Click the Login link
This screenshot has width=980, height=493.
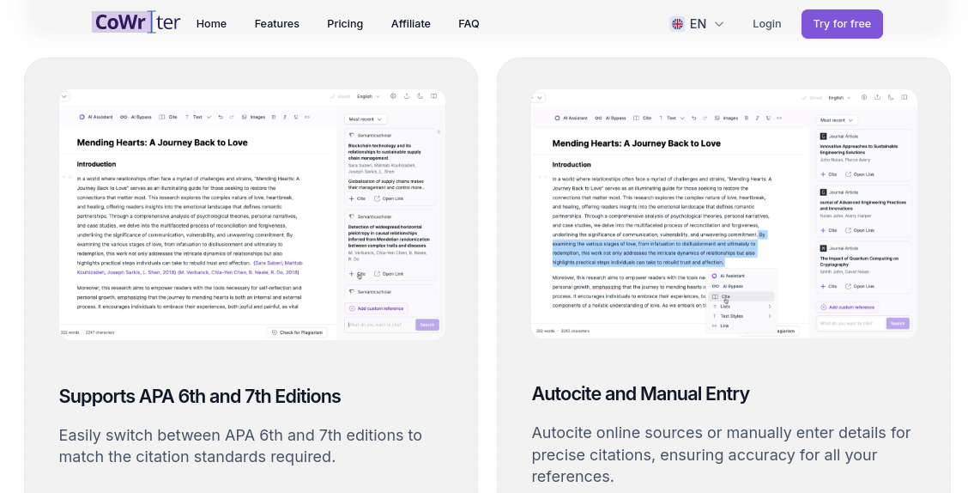click(x=767, y=24)
